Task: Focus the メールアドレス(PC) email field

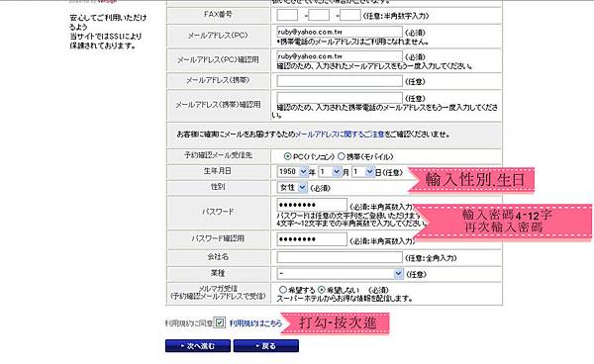Action: coord(340,32)
